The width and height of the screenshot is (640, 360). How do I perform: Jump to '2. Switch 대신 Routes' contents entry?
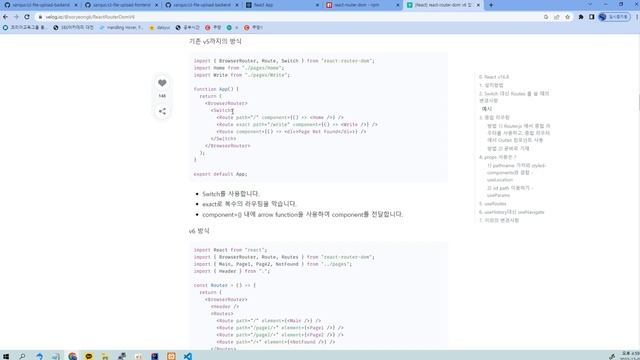tap(514, 97)
